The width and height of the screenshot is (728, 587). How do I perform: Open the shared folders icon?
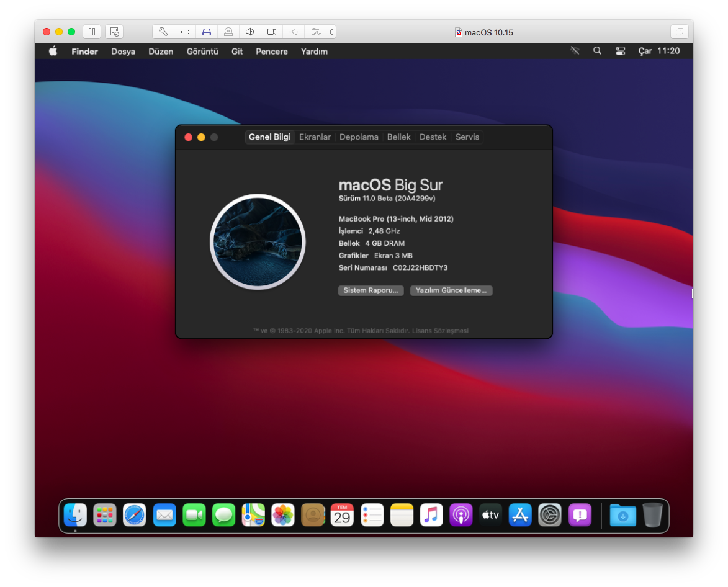tap(315, 32)
